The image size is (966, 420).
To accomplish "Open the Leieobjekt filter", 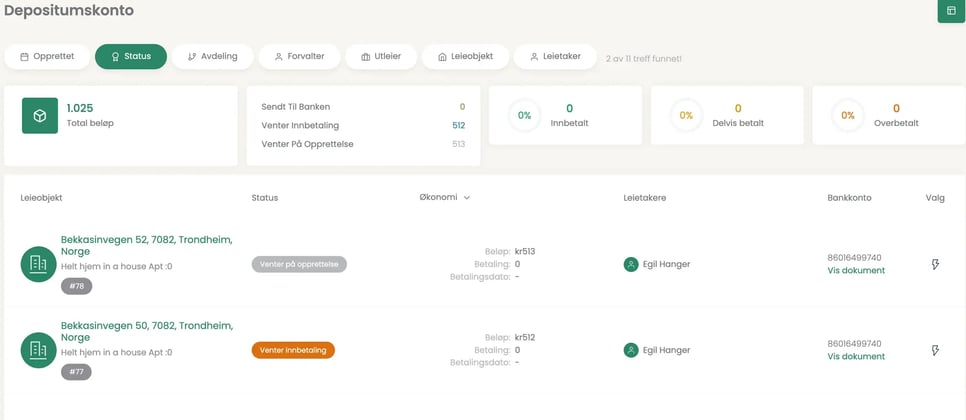I will tap(466, 57).
